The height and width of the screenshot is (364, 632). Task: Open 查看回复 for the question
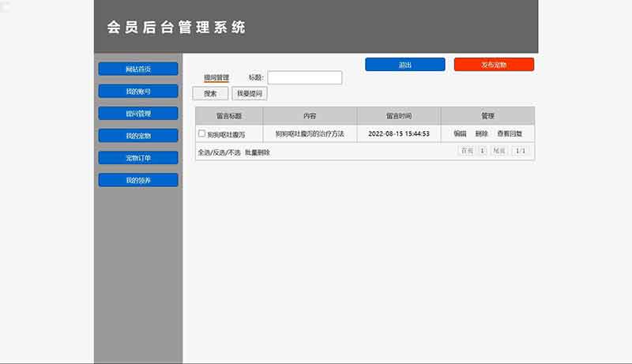click(x=510, y=134)
